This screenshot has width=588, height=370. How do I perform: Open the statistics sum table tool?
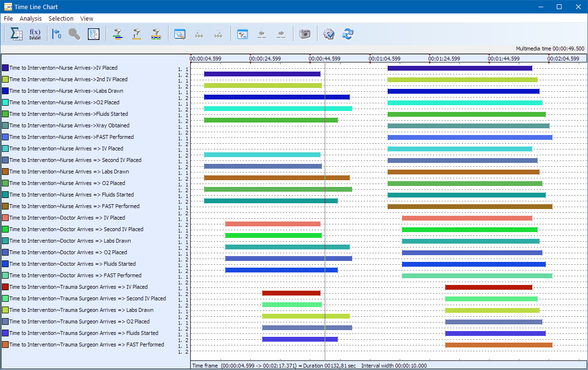[x=16, y=34]
